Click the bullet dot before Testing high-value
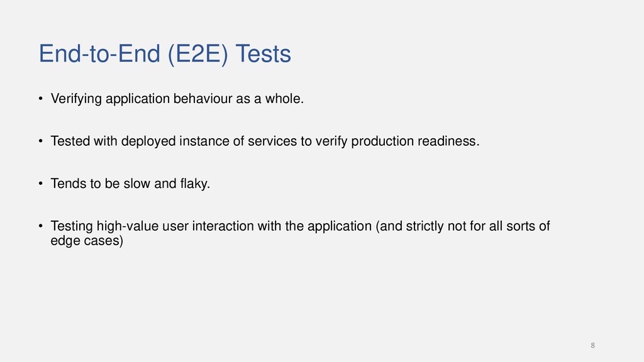This screenshot has height=362, width=644. tap(41, 226)
